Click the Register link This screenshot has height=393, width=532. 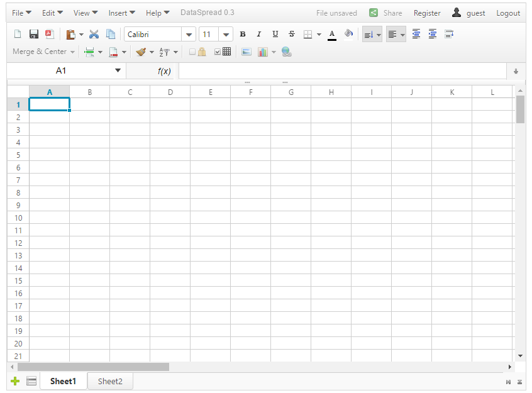click(427, 13)
